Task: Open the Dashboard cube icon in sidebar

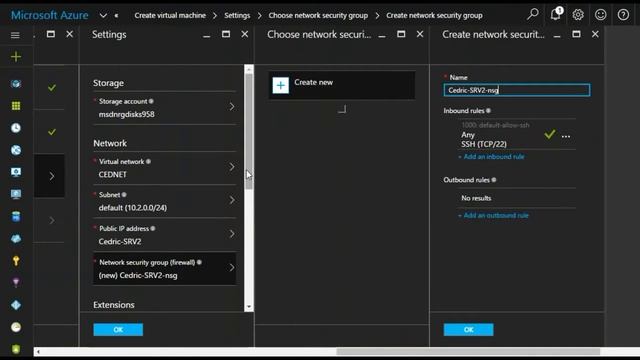Action: (x=16, y=84)
